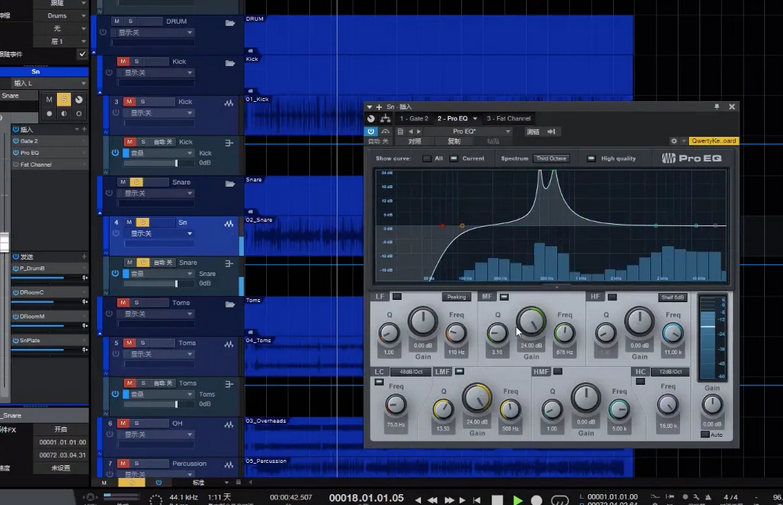Mute the 01_Kick track number 3

[129, 101]
